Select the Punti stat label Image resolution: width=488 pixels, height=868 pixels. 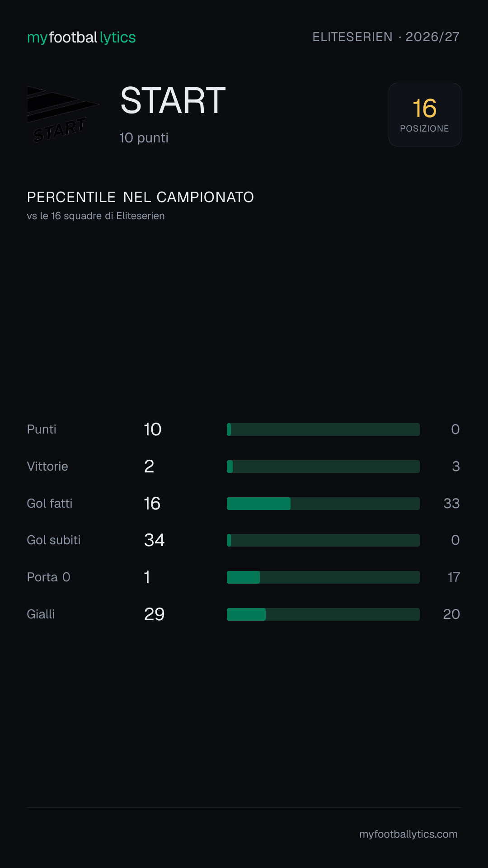[42, 429]
